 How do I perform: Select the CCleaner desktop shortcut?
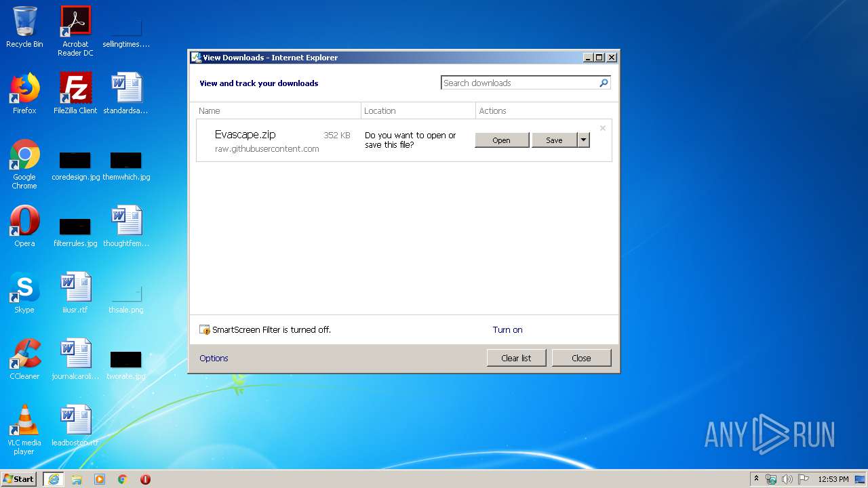tap(24, 359)
